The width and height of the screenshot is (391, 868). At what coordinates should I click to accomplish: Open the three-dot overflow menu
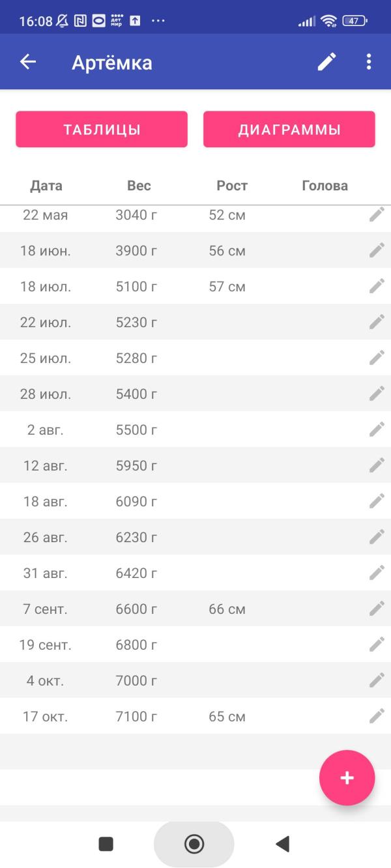point(369,62)
